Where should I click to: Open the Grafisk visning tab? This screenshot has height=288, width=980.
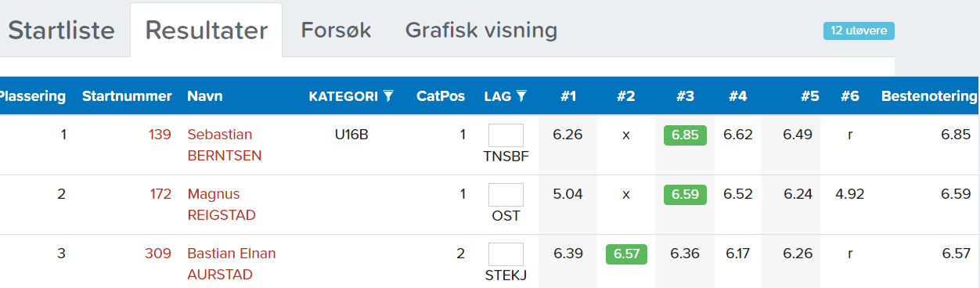[481, 31]
